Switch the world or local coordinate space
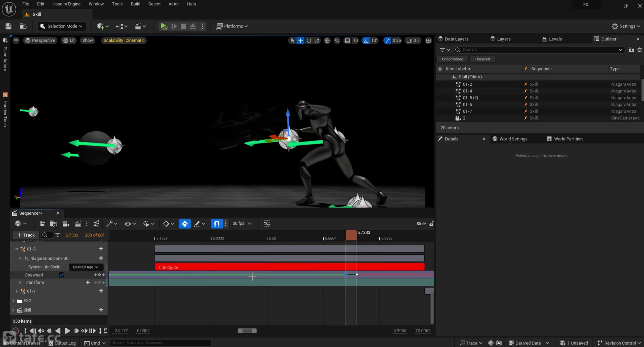This screenshot has height=347, width=644. point(327,41)
